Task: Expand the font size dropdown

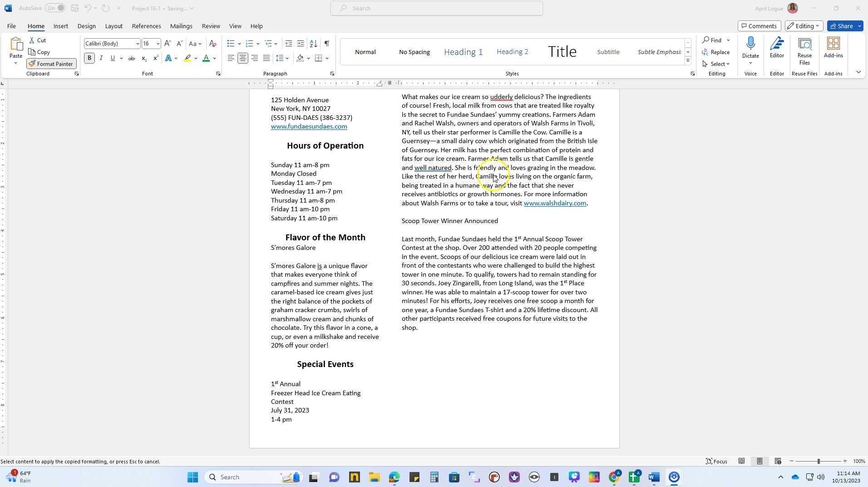Action: [158, 44]
